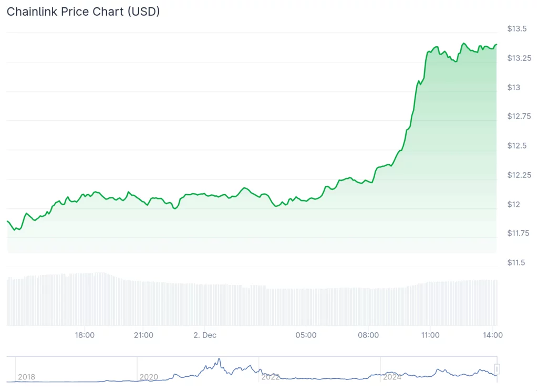Image resolution: width=538 pixels, height=392 pixels.
Task: Select the 05:00 time axis label
Action: 306,335
